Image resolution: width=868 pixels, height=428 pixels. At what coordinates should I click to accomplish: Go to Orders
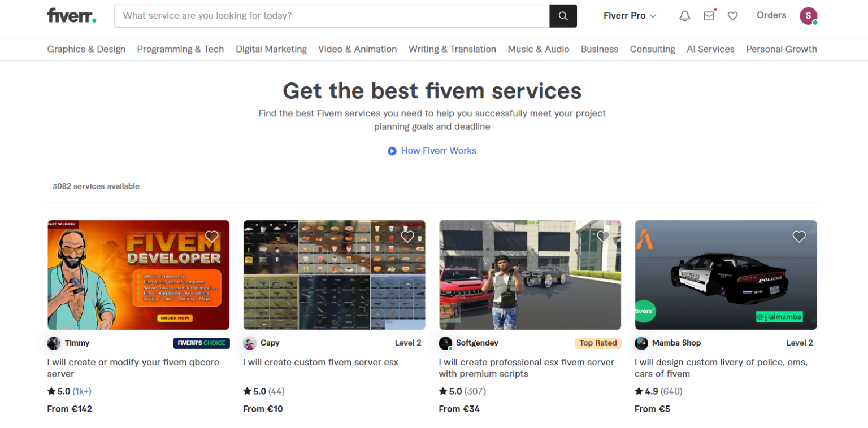point(771,15)
